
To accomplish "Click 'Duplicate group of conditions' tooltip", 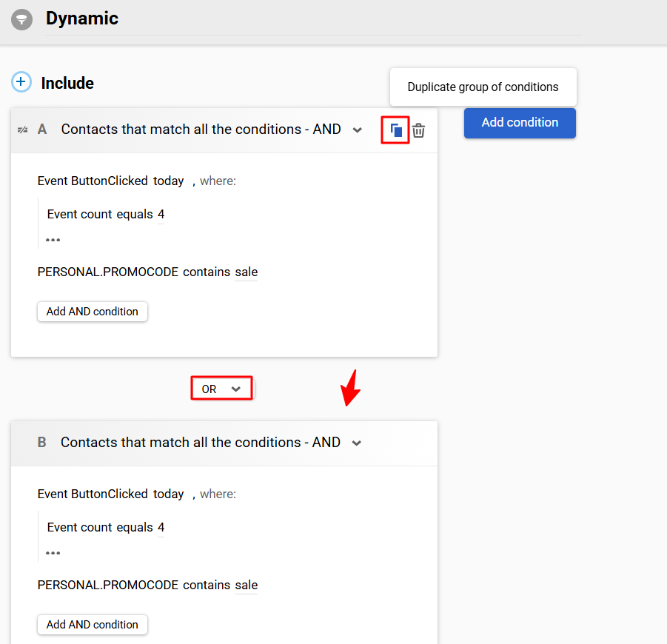I will click(x=483, y=87).
